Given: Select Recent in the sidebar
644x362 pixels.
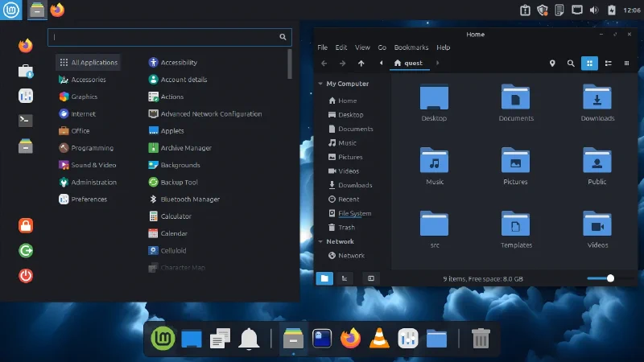Looking at the screenshot, I should click(344, 199).
